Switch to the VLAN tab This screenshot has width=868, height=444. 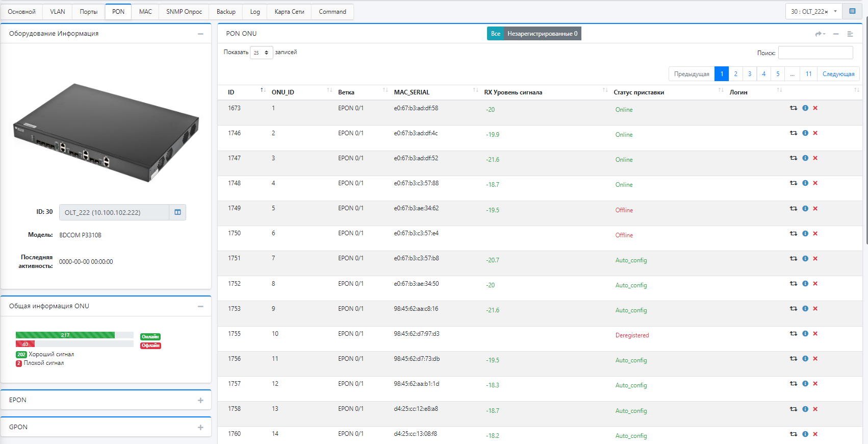tap(58, 12)
